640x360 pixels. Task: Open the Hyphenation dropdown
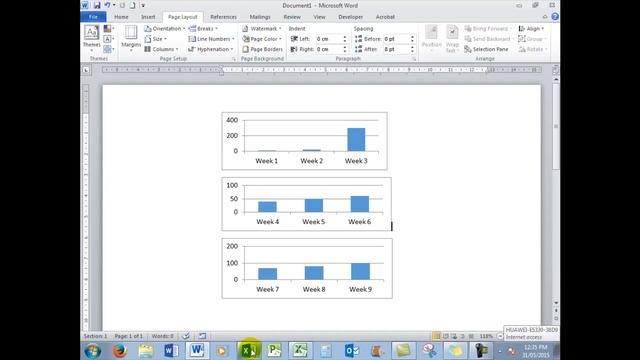pos(211,49)
